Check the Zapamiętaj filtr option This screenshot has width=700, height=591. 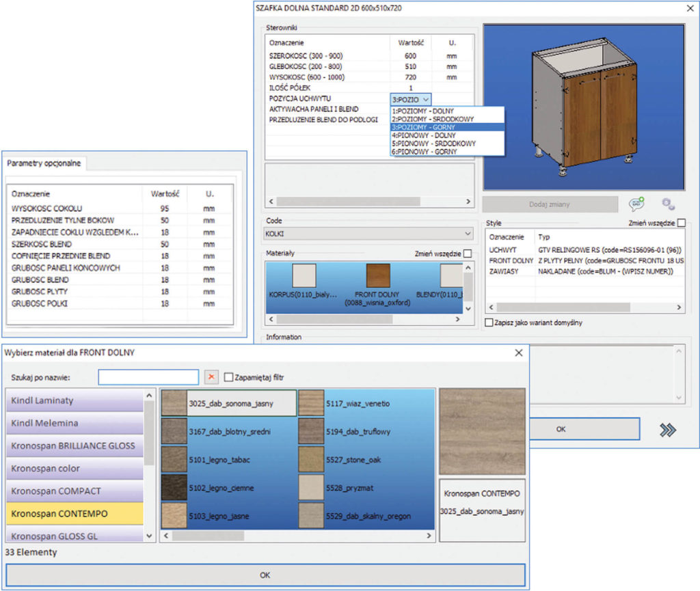tap(228, 377)
